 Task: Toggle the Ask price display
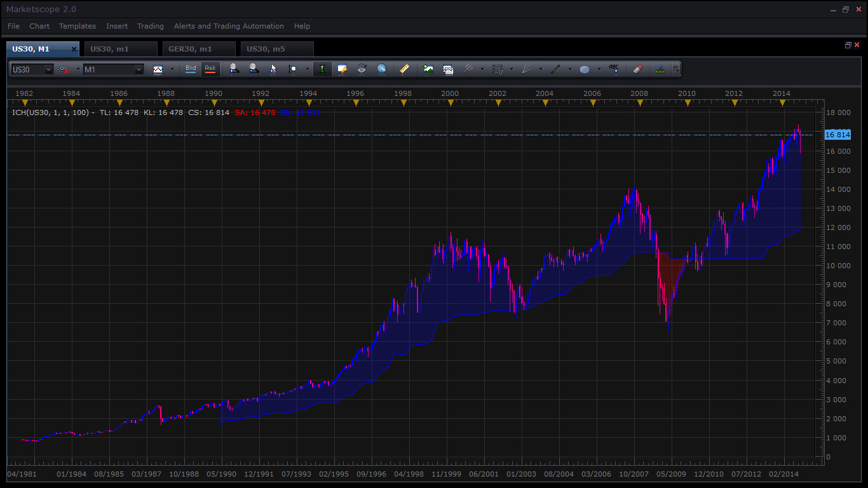210,69
